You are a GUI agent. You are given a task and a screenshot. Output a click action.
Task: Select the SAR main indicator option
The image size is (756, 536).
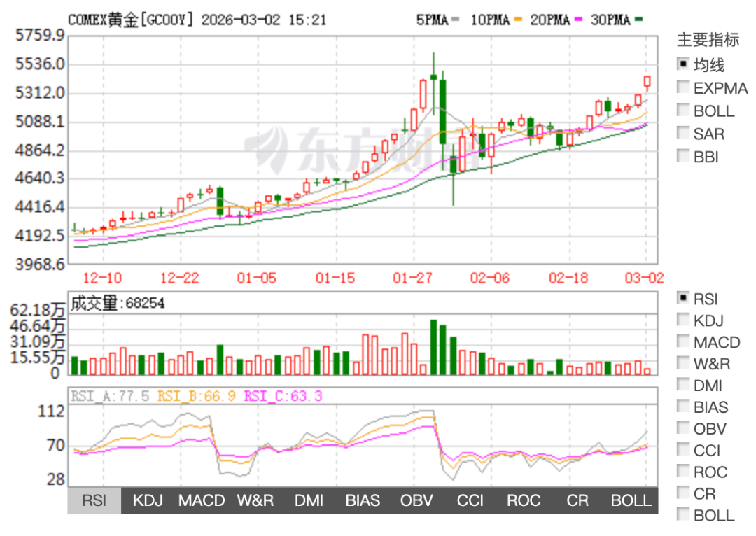[684, 134]
